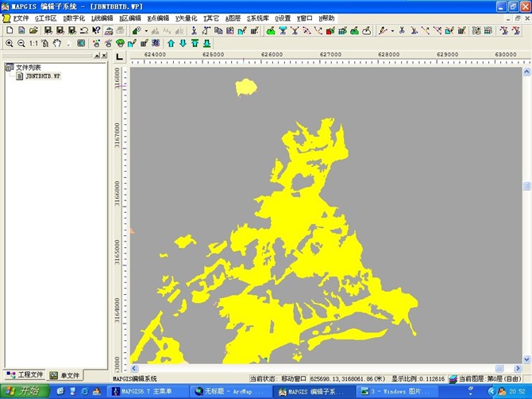The image size is (532, 399).
Task: Switch to the 单文件 tab
Action: [65, 375]
